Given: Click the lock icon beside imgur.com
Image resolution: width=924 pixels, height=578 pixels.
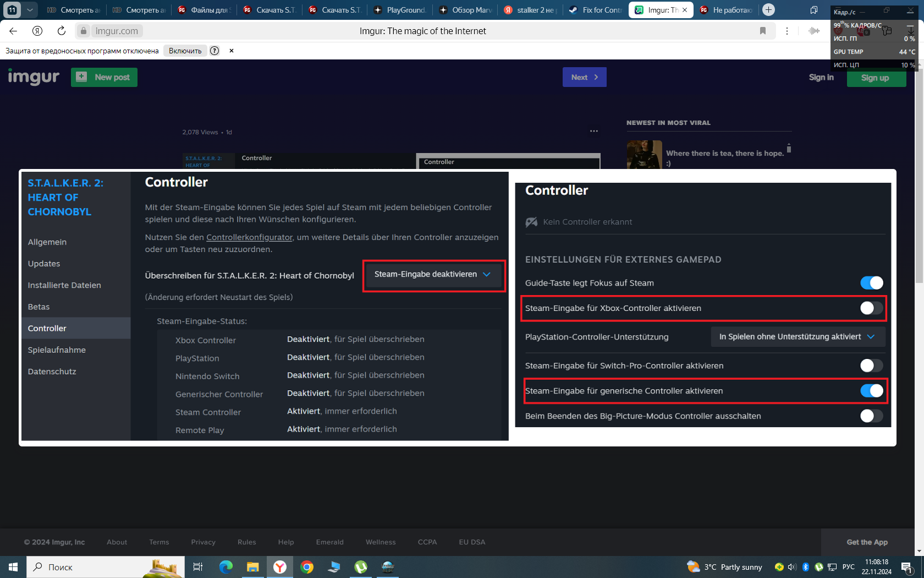Looking at the screenshot, I should point(84,31).
